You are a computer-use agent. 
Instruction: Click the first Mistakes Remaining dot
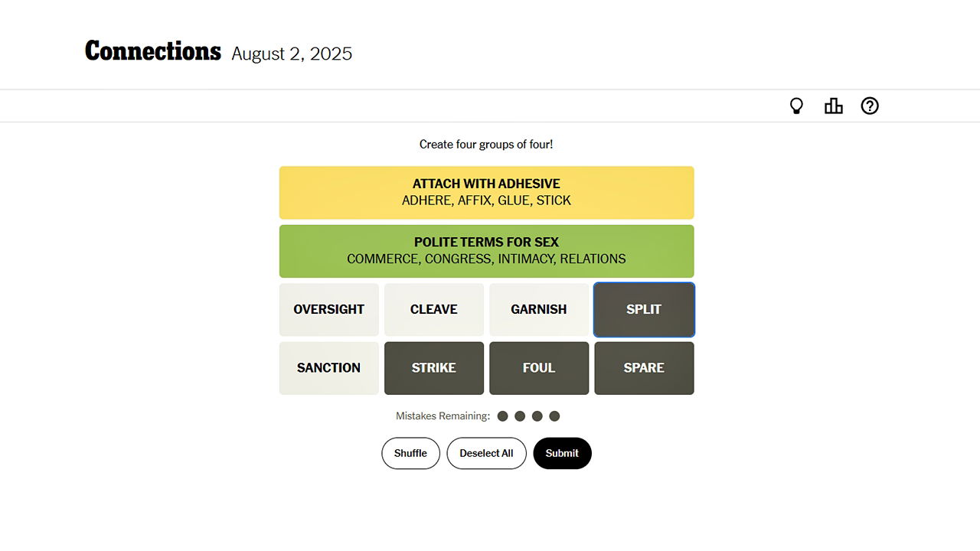tap(503, 416)
